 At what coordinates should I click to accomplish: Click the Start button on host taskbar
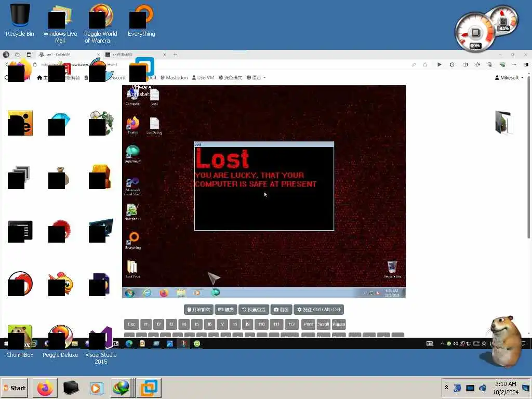tap(15, 388)
